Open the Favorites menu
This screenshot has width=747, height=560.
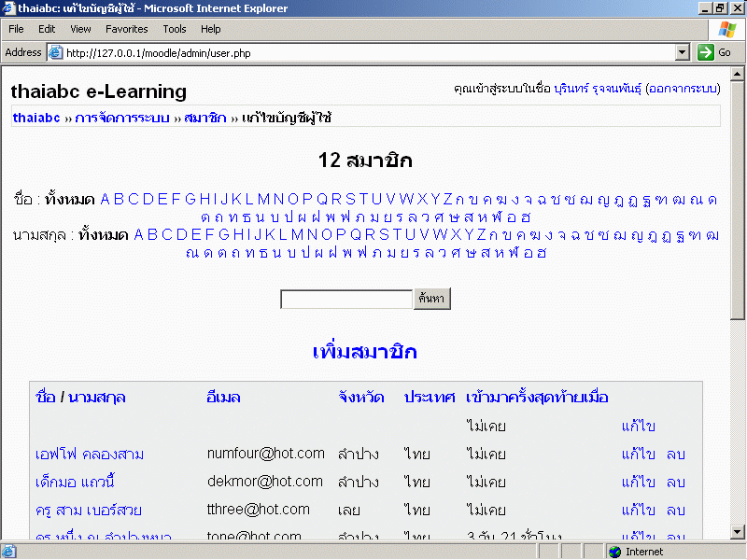click(126, 29)
